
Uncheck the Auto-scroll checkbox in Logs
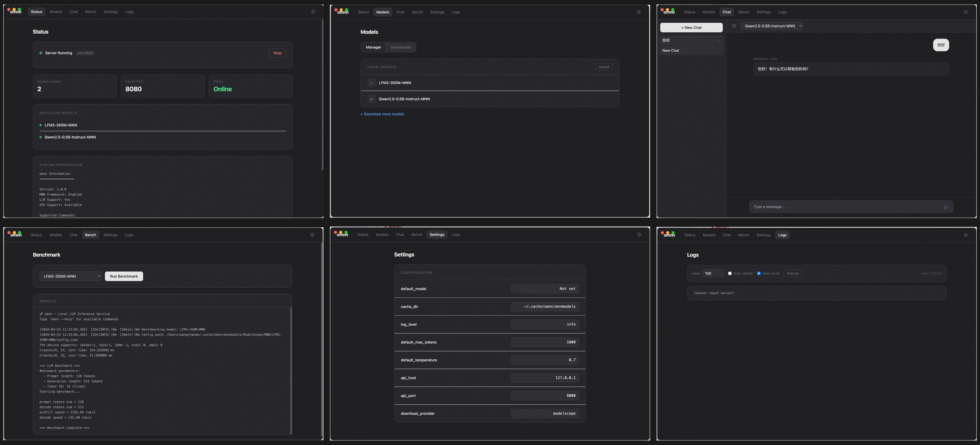[759, 274]
